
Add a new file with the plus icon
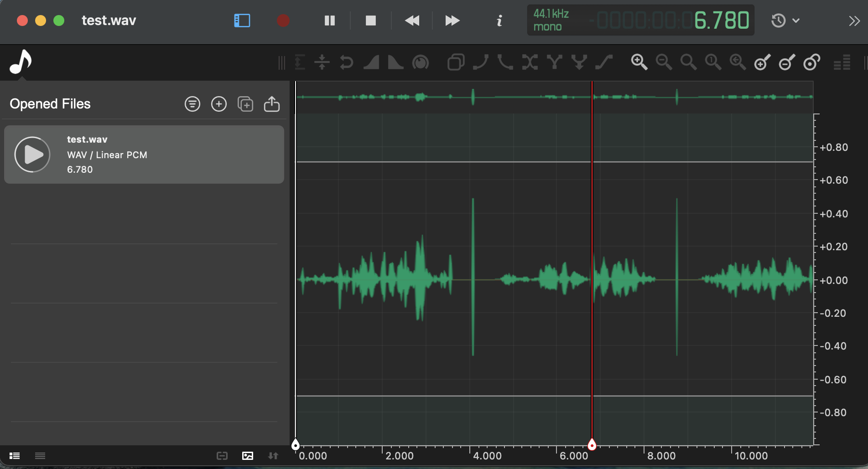pyautogui.click(x=218, y=103)
